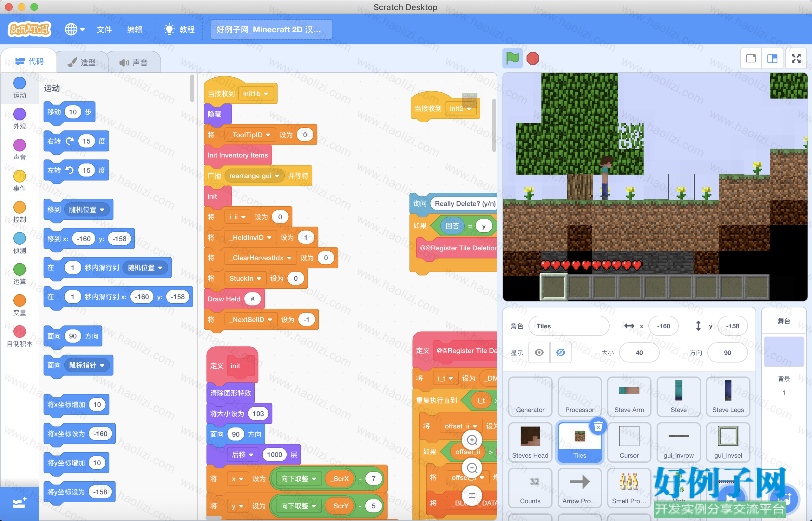Click the sprite y coordinate field
The height and width of the screenshot is (521, 812).
732,326
